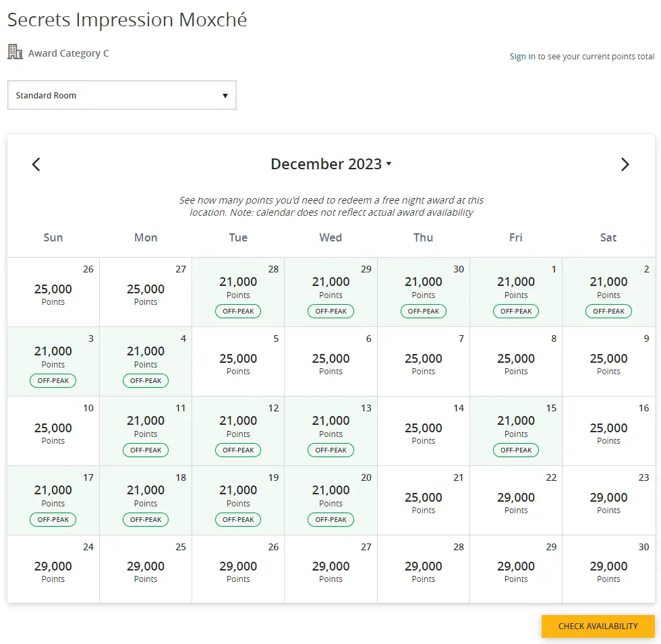661x644 pixels.
Task: Go to previous month with left arrow
Action: pos(36,165)
